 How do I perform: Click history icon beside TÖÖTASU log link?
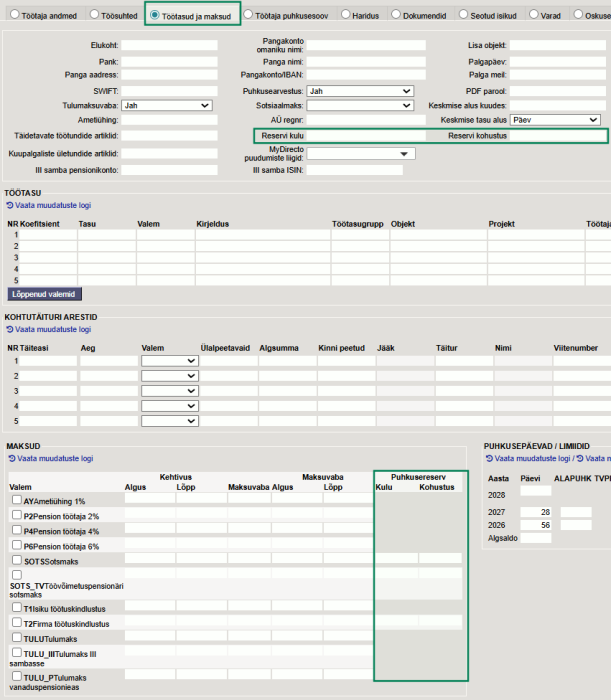coord(10,205)
